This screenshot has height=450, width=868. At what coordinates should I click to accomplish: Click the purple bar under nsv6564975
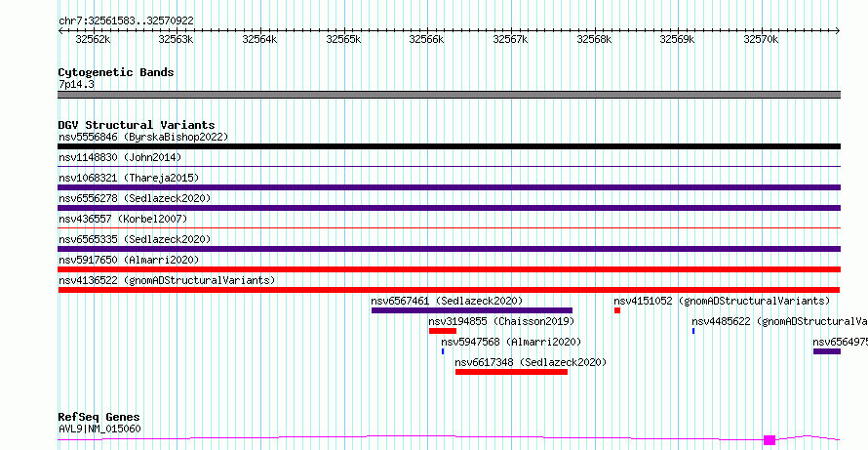(x=827, y=351)
